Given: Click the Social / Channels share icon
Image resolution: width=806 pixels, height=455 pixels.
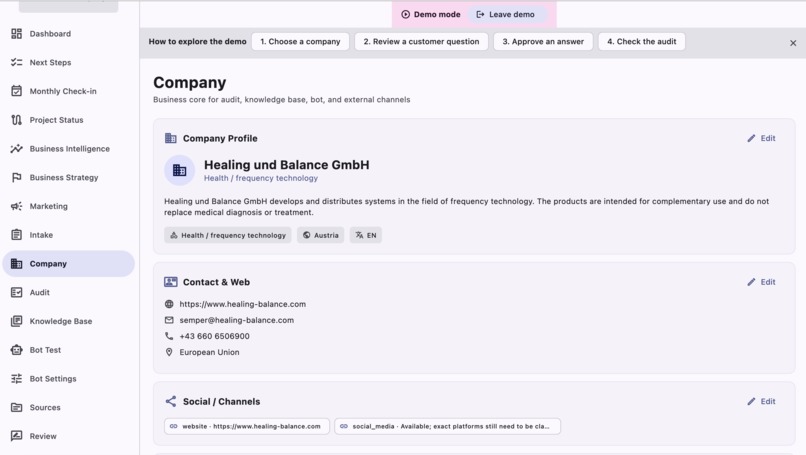Looking at the screenshot, I should tap(171, 402).
